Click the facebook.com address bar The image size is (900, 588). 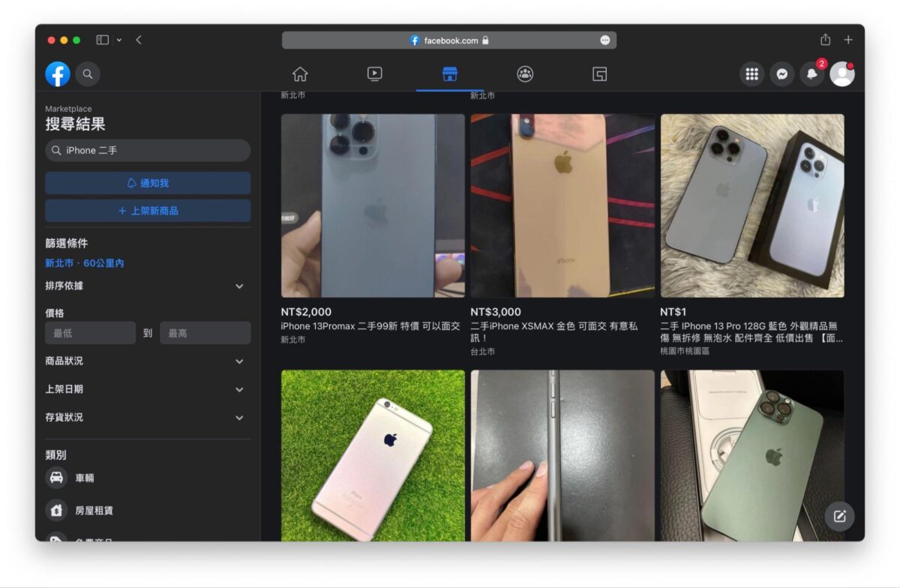point(449,40)
